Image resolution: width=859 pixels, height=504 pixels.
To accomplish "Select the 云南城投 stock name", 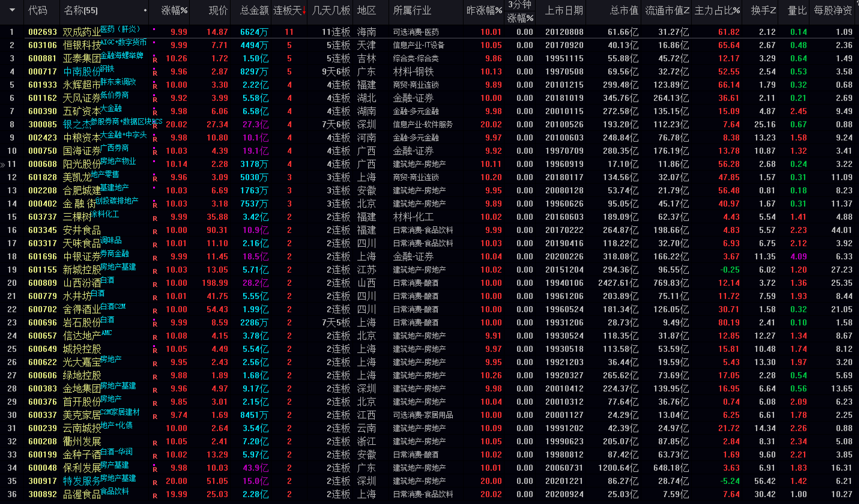I will [x=82, y=429].
